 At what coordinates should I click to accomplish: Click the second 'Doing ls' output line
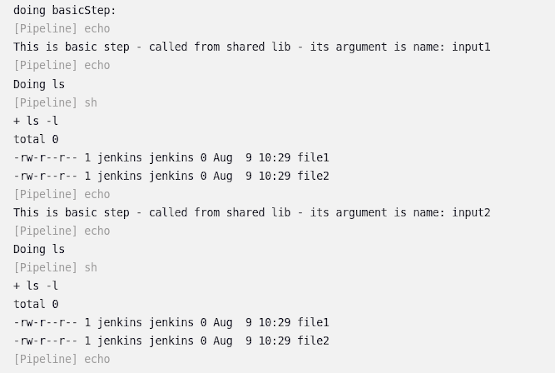(39, 249)
